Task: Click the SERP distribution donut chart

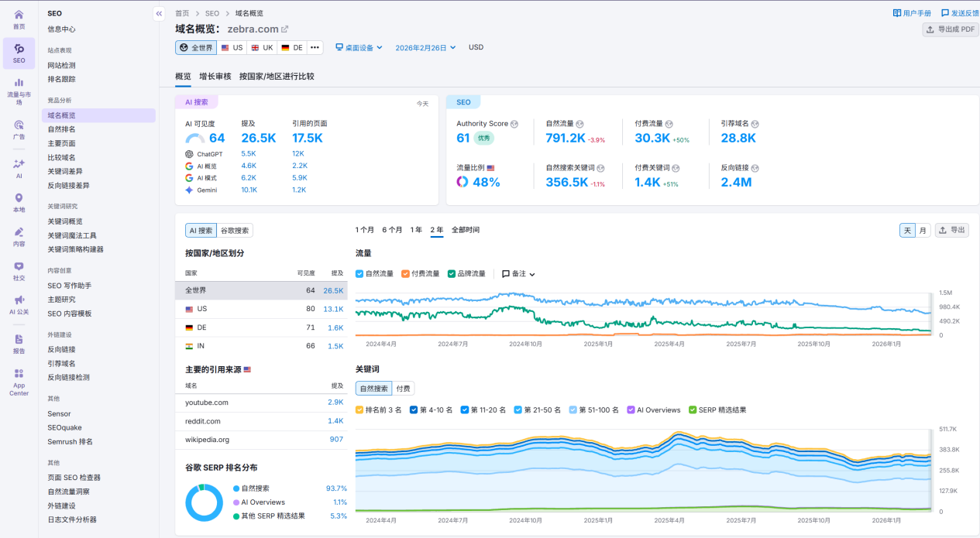Action: pyautogui.click(x=204, y=502)
